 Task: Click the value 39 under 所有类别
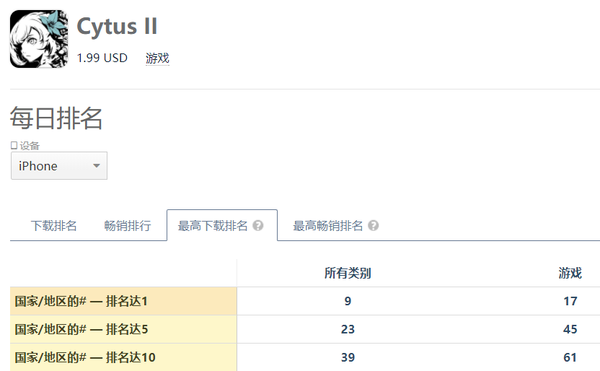(348, 357)
